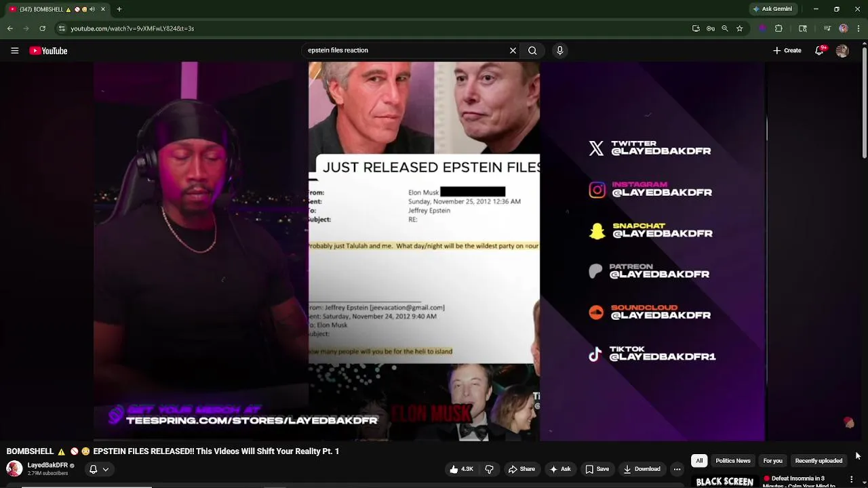Open a new tab with the plus
The height and width of the screenshot is (488, 868).
[x=119, y=9]
